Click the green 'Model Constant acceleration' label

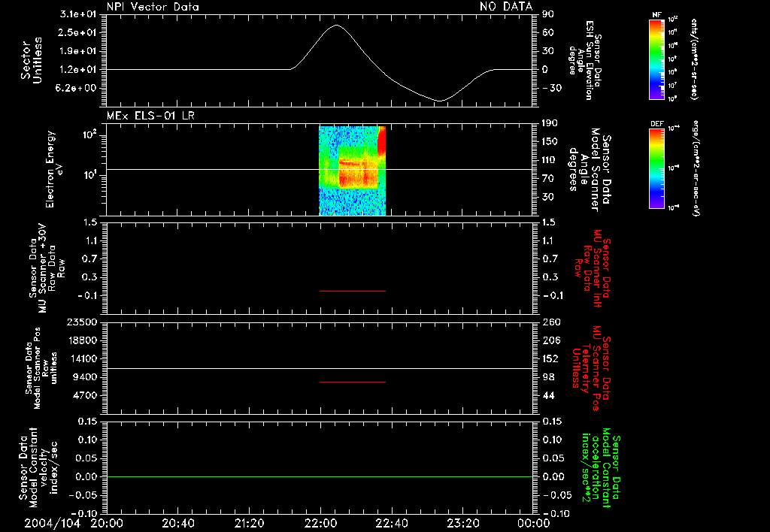(x=601, y=467)
